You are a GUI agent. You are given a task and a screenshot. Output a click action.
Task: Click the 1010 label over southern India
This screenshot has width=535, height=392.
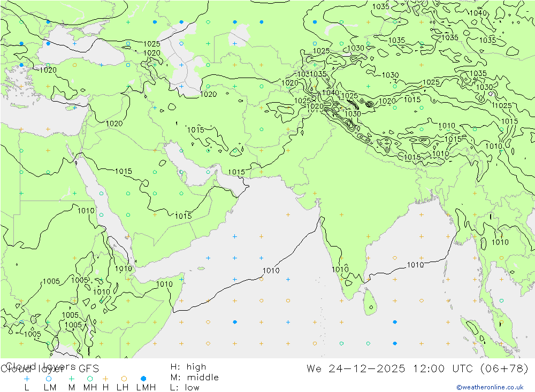(340, 270)
